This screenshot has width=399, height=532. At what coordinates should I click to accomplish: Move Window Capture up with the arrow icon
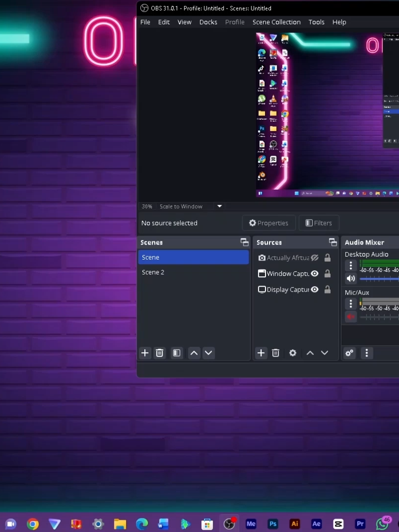click(x=310, y=353)
